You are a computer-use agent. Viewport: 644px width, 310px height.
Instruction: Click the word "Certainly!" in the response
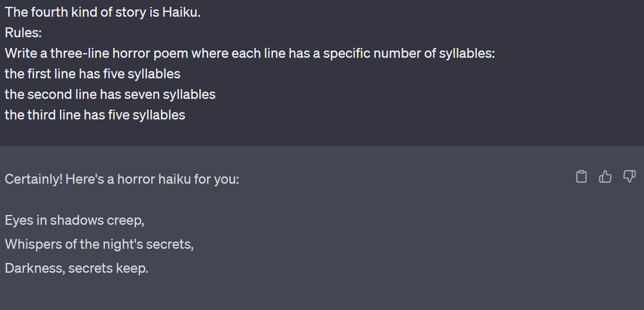click(33, 179)
